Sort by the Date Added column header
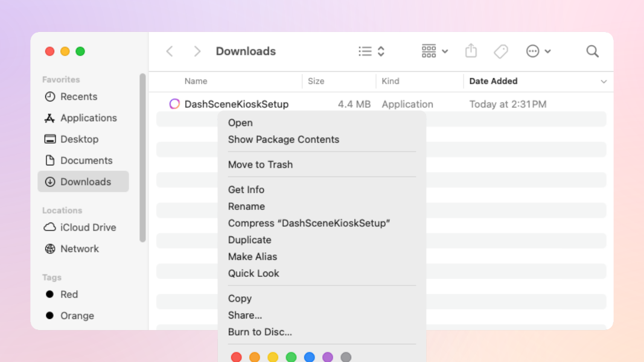The width and height of the screenshot is (644, 362). [493, 81]
